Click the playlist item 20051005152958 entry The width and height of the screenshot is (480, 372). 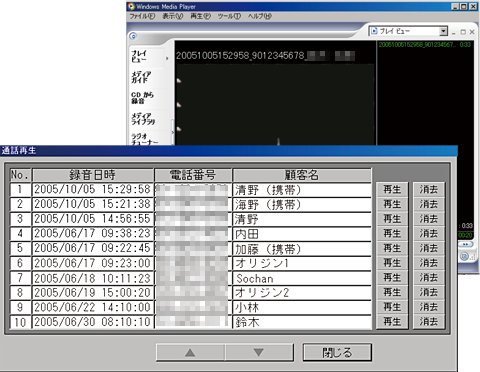point(425,45)
